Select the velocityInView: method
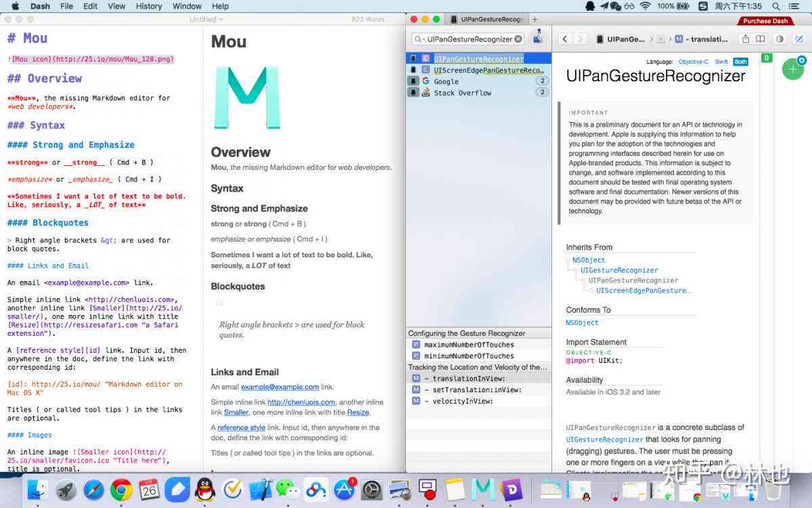This screenshot has width=812, height=508. tap(479, 402)
